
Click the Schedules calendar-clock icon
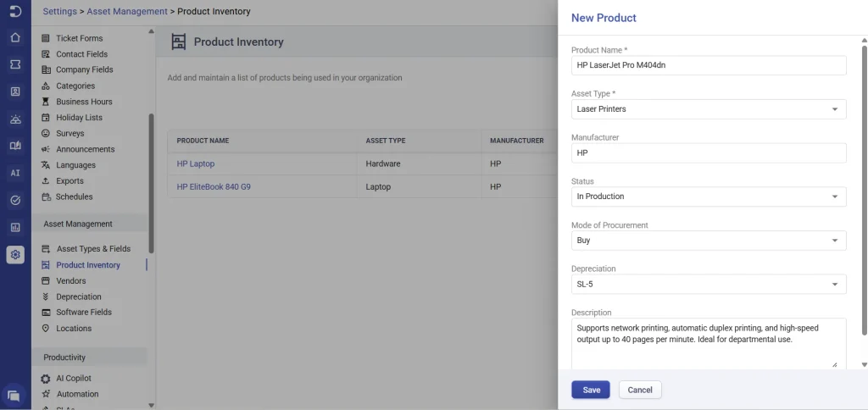[46, 197]
